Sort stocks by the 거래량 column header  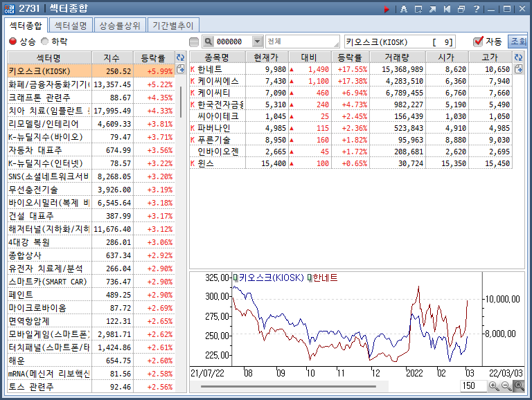point(397,57)
